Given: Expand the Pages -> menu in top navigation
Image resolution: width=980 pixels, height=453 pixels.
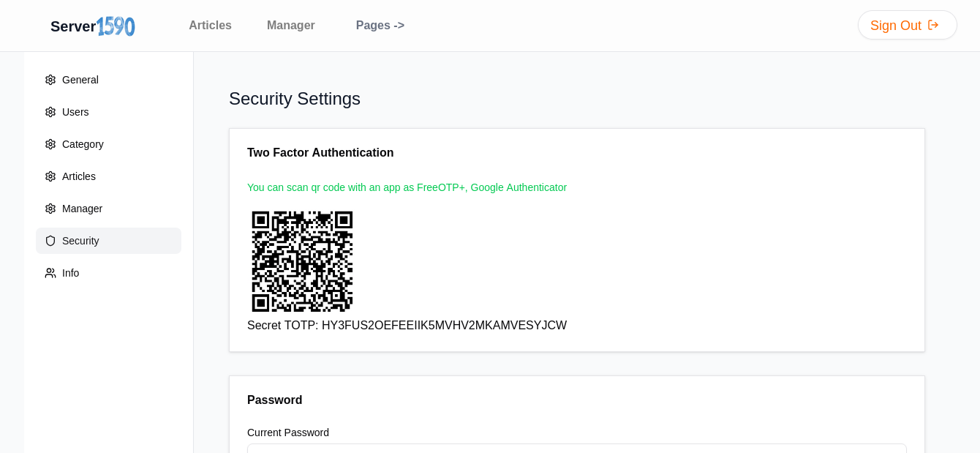Looking at the screenshot, I should pyautogui.click(x=380, y=26).
